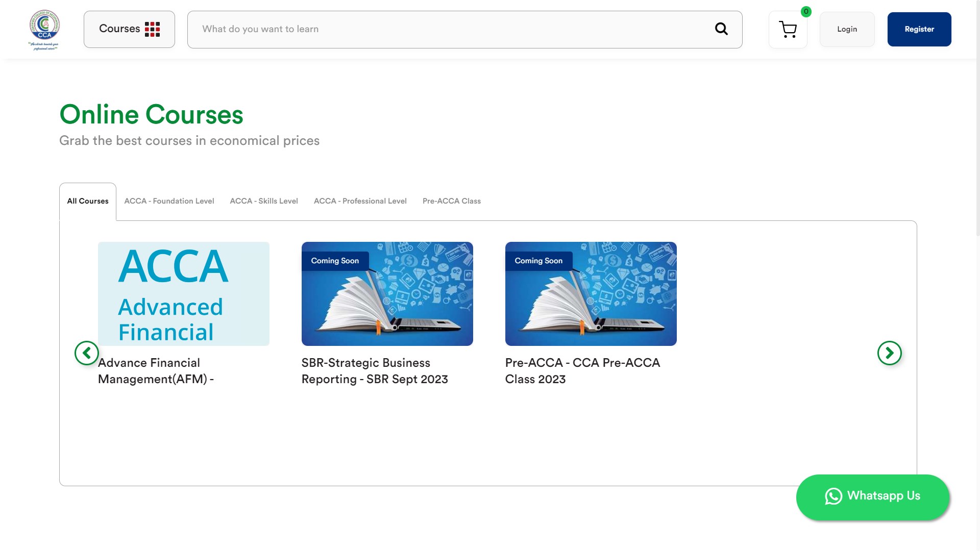Open the Courses grid menu
980x551 pixels.
click(129, 29)
